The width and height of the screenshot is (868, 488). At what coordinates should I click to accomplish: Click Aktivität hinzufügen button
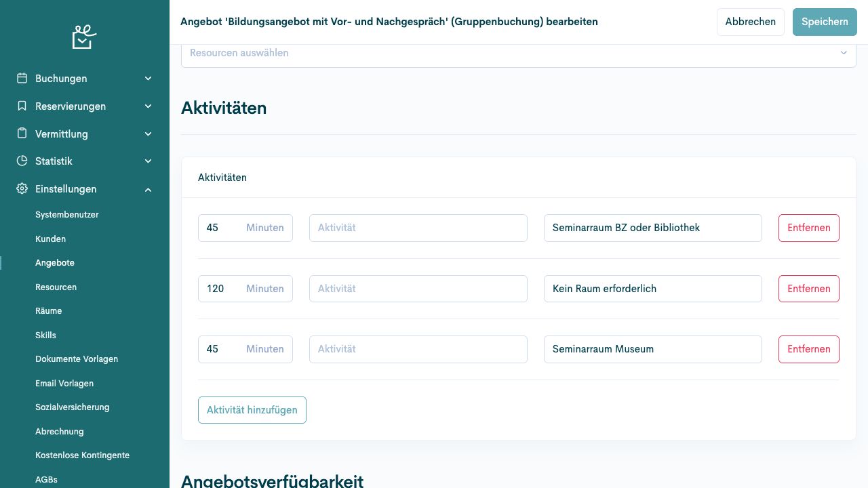pyautogui.click(x=252, y=410)
